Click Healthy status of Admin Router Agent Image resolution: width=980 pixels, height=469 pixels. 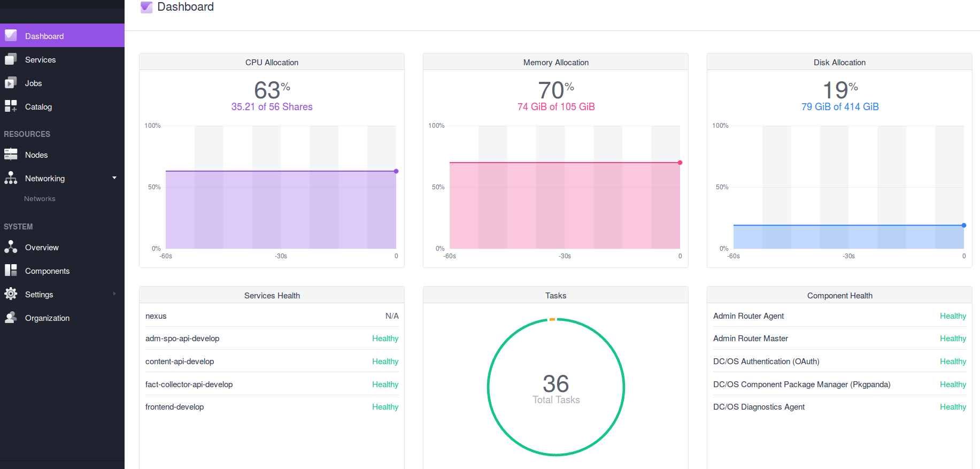click(x=953, y=316)
